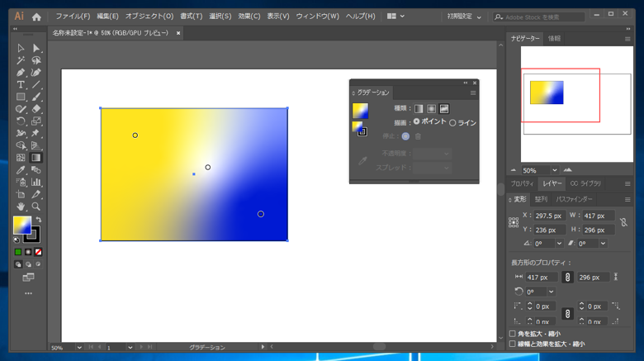644x361 pixels.
Task: Select the Curvature tool
Action: click(36, 73)
